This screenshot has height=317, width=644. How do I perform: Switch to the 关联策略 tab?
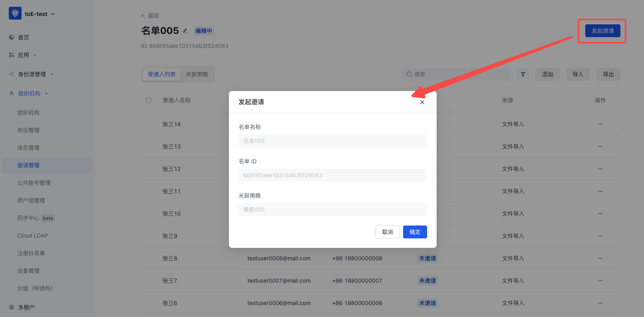197,74
